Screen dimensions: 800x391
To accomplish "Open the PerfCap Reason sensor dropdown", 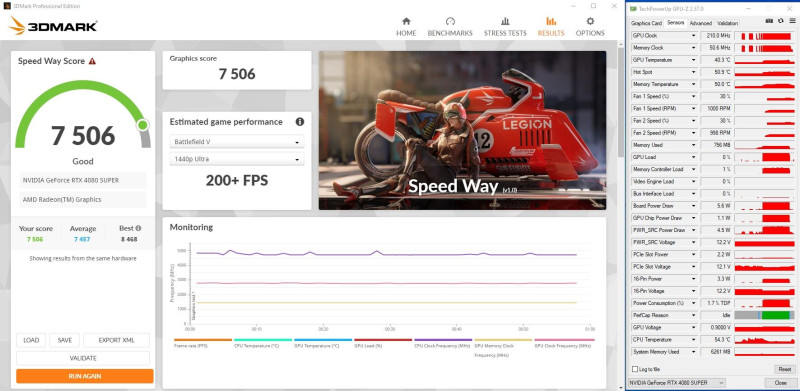I will (x=693, y=315).
